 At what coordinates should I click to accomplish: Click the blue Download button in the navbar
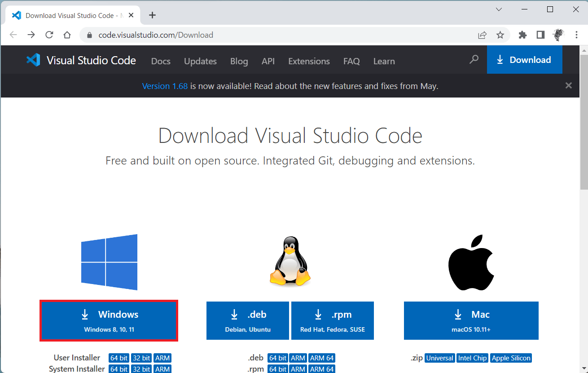[524, 59]
